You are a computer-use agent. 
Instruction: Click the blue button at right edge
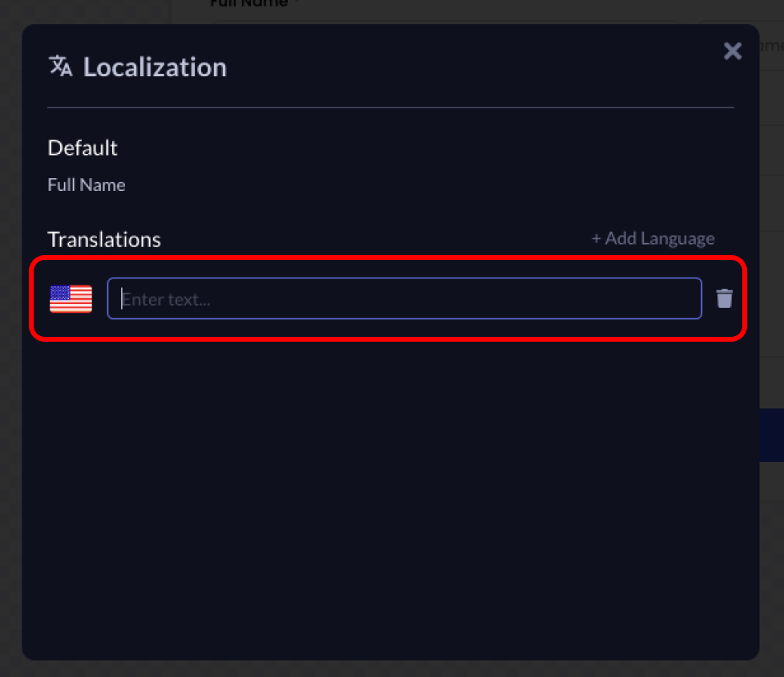click(x=771, y=435)
